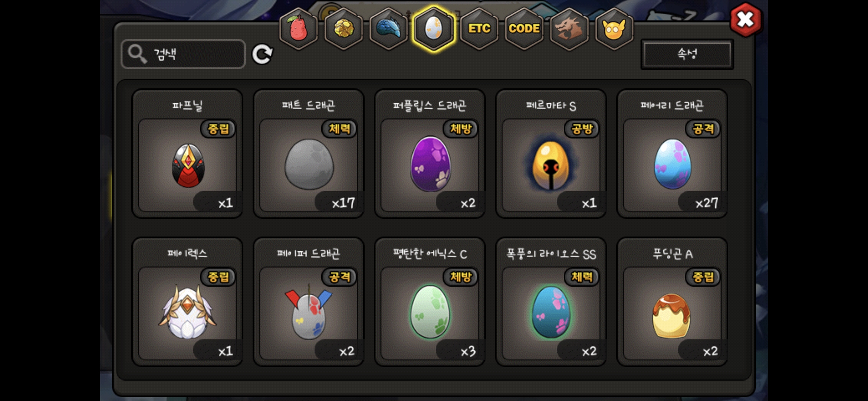Close the inventory with the red X
The image size is (868, 401).
746,19
